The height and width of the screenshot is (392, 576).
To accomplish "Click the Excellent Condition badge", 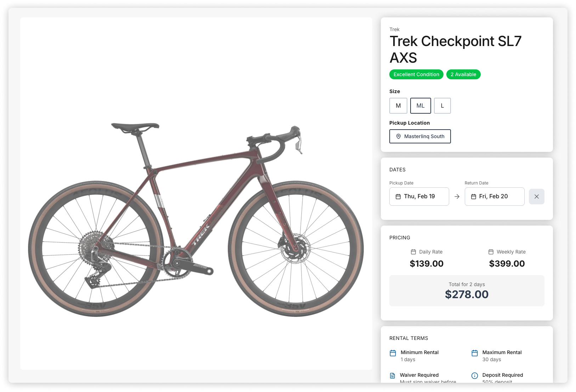I will pos(416,74).
